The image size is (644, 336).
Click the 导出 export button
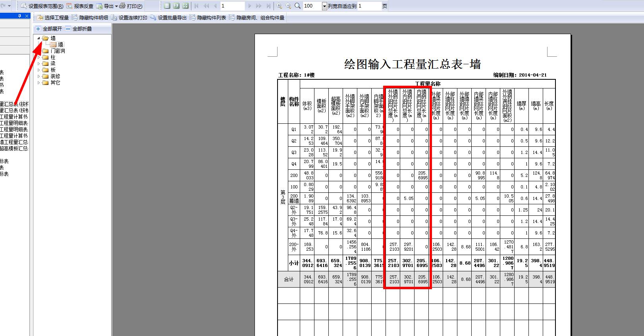tap(105, 6)
